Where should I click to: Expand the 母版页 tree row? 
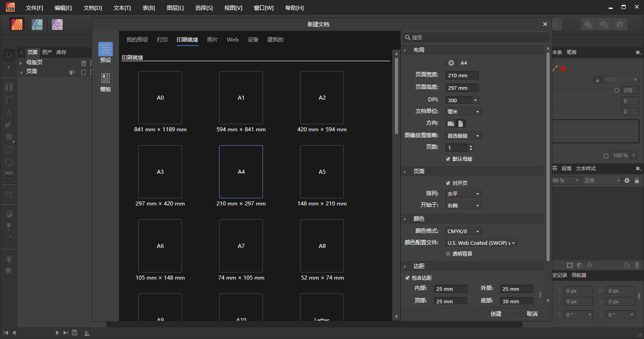click(x=21, y=63)
